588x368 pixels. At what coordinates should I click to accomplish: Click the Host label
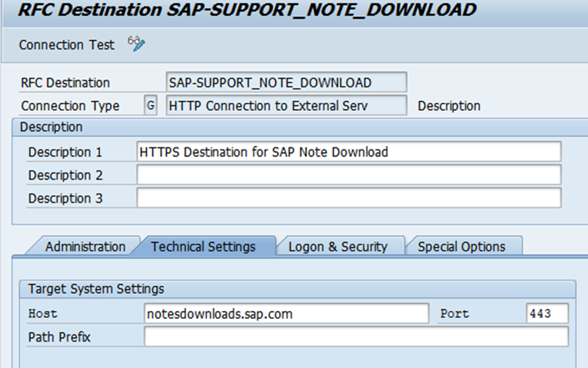click(43, 314)
